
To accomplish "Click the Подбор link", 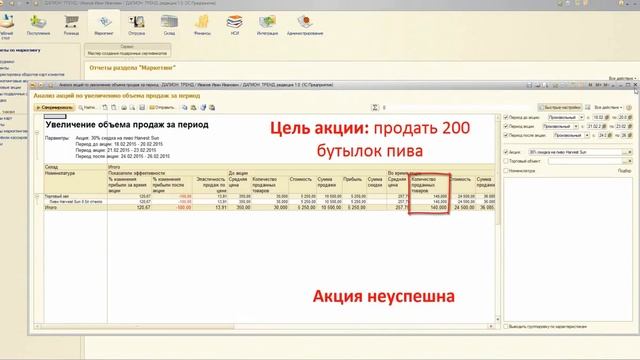I will click(x=624, y=171).
